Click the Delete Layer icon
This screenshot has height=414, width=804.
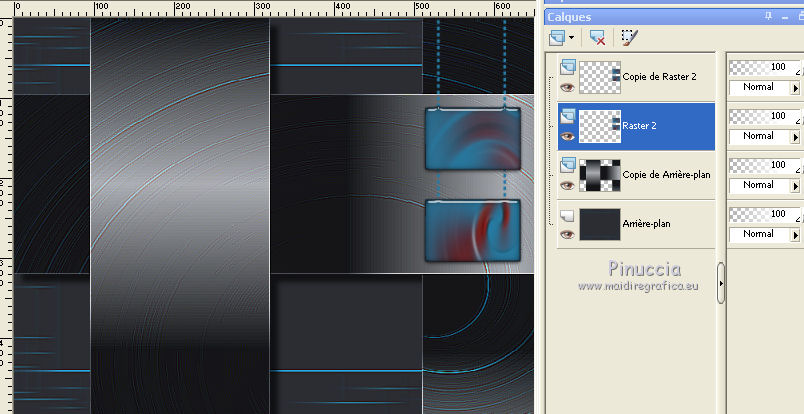[597, 37]
